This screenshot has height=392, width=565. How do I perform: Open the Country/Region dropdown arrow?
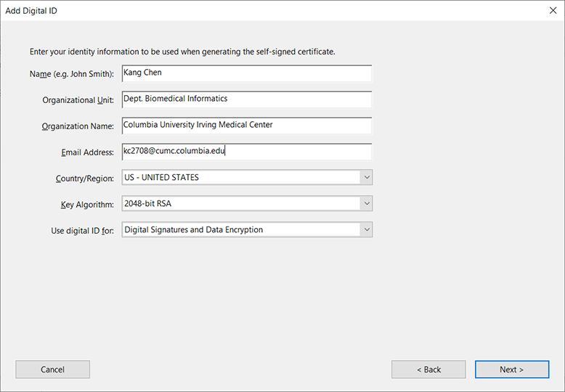coord(366,178)
